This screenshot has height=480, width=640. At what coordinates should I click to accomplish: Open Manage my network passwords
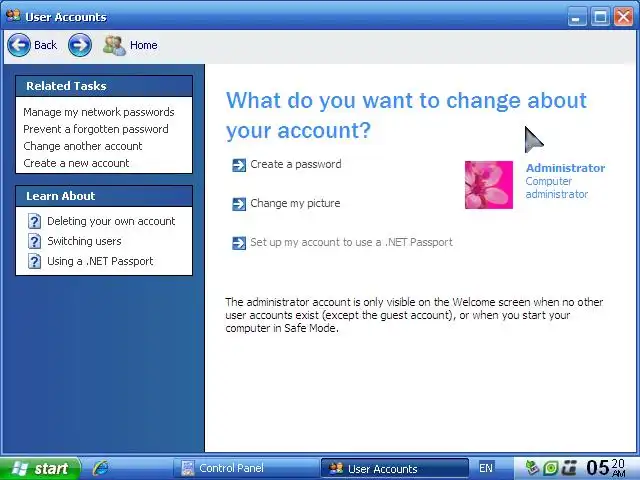(99, 112)
